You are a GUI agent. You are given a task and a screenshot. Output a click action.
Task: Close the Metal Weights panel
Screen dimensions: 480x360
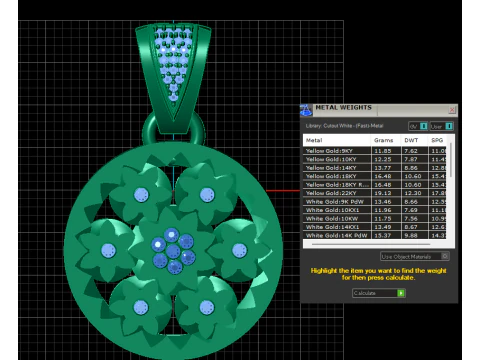click(x=452, y=110)
